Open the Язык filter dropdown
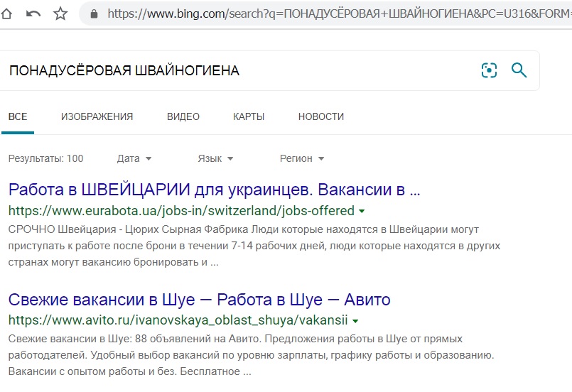The image size is (572, 392). [215, 158]
